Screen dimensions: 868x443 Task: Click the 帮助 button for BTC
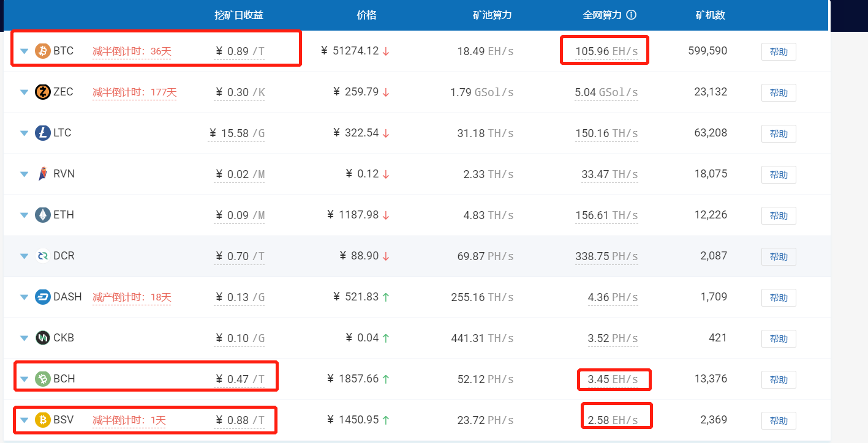(x=779, y=51)
